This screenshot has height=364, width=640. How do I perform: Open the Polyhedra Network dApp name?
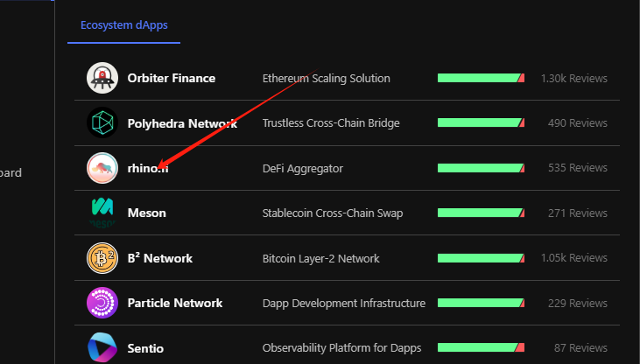click(x=182, y=123)
